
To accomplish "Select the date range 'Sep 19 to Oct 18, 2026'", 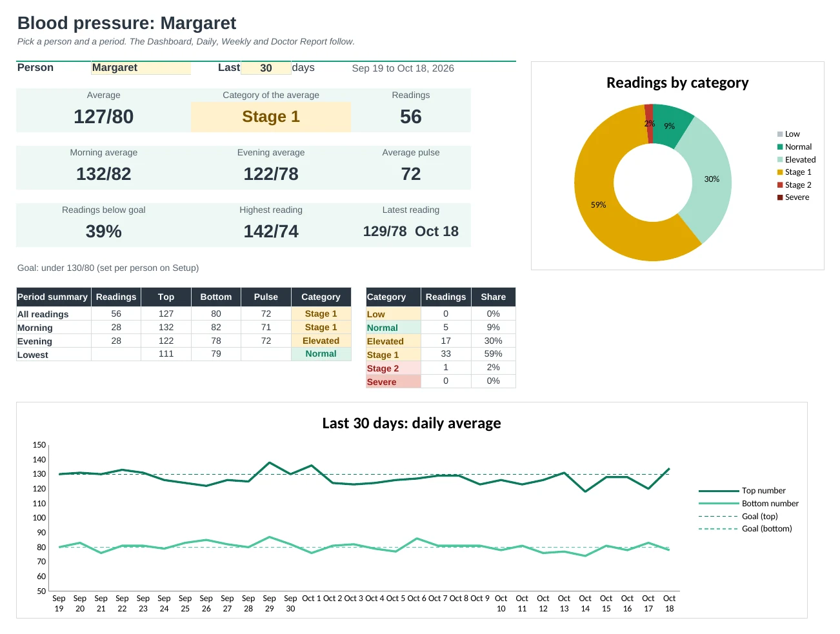I will [x=403, y=68].
